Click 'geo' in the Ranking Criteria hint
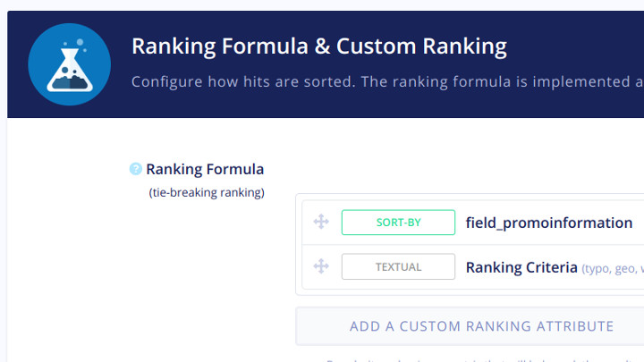 [x=624, y=269]
